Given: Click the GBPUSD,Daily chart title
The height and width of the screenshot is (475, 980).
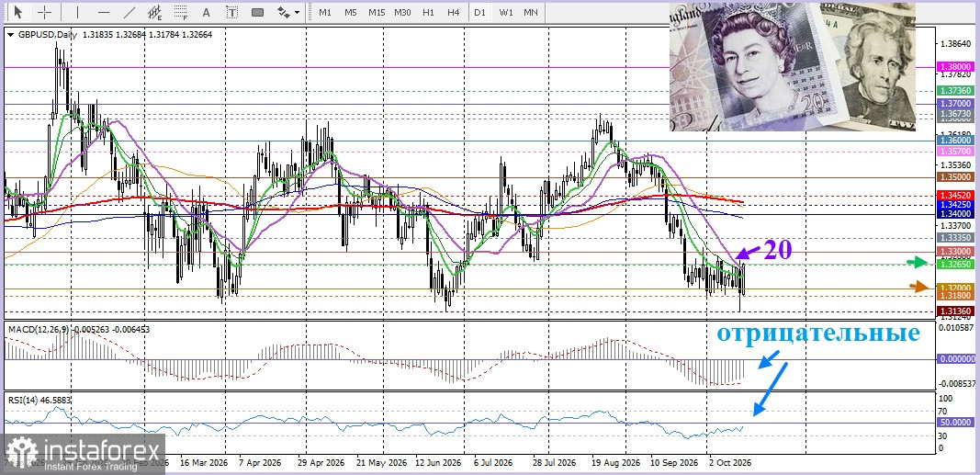Looking at the screenshot, I should (46, 35).
